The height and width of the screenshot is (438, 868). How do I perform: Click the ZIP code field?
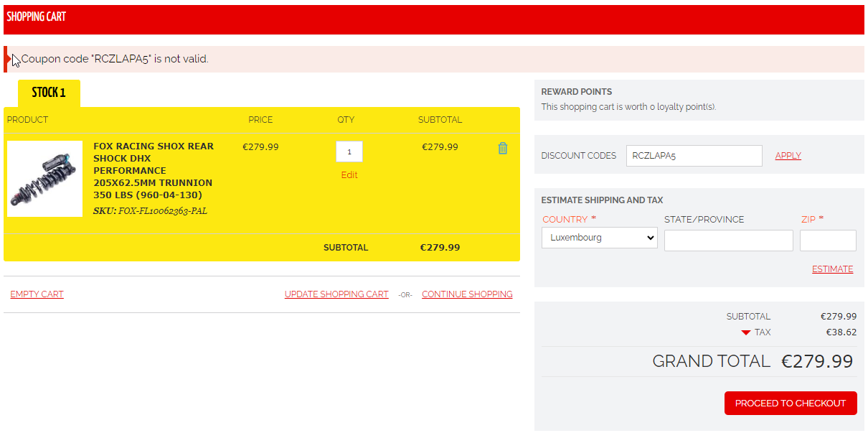827,241
